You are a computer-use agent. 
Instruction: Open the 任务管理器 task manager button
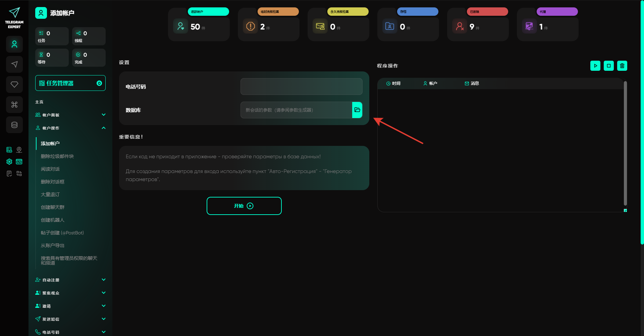click(x=70, y=83)
